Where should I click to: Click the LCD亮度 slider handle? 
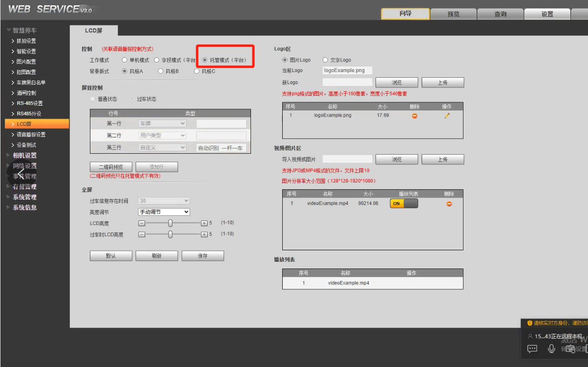(170, 223)
